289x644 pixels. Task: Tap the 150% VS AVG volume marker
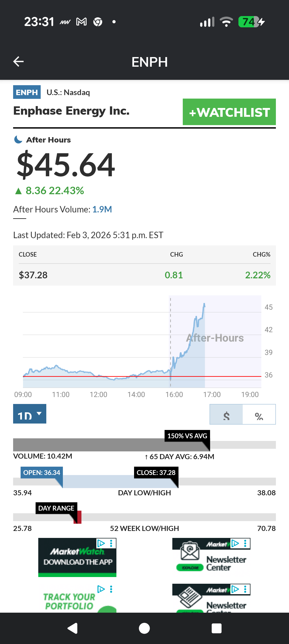tap(187, 436)
